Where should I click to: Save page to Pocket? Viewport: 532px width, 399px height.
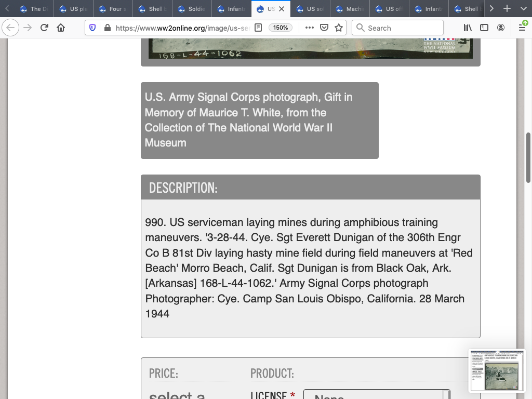tap(324, 28)
